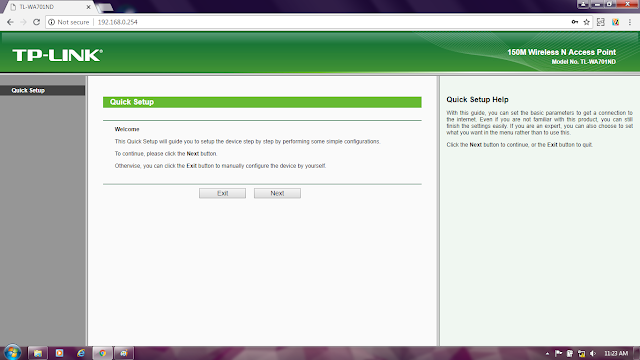Switch to Chrome in the taskbar

click(102, 353)
